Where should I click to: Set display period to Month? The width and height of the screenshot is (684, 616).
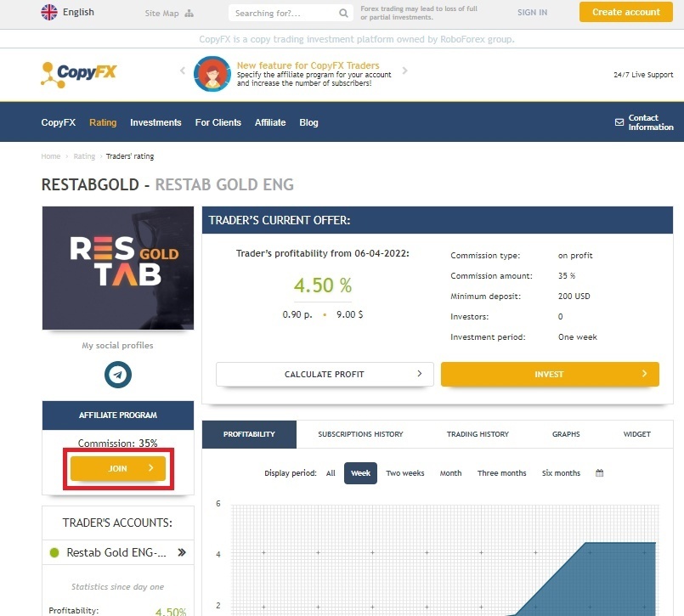tap(450, 473)
